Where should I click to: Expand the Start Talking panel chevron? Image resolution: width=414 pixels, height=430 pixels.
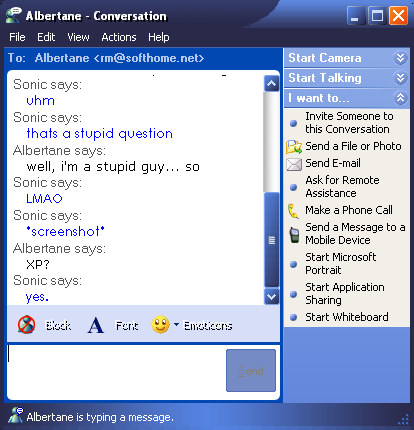coord(400,78)
